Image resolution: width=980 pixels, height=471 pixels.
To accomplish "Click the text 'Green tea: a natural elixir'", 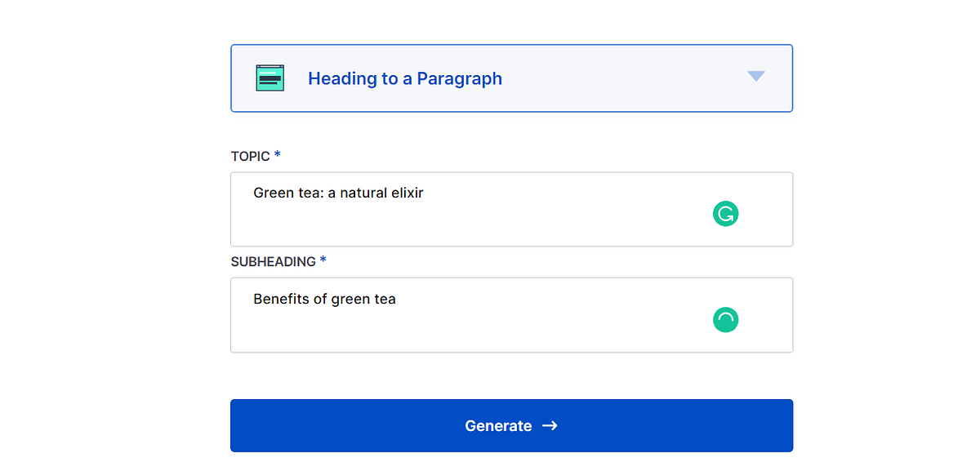I will point(338,193).
